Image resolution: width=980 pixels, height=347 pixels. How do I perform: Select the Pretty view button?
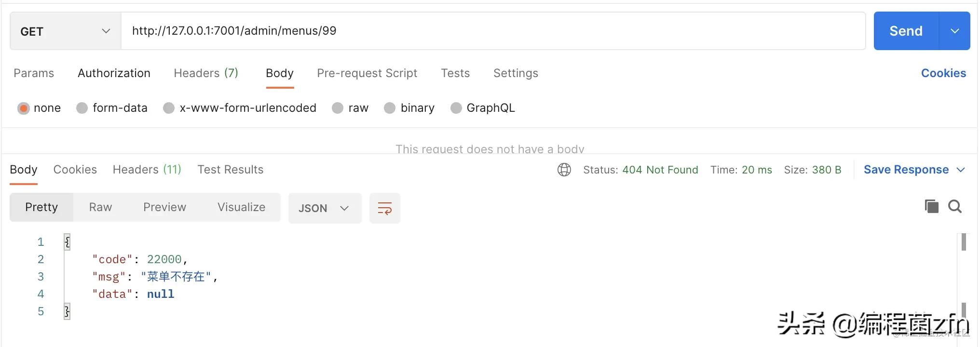point(41,207)
